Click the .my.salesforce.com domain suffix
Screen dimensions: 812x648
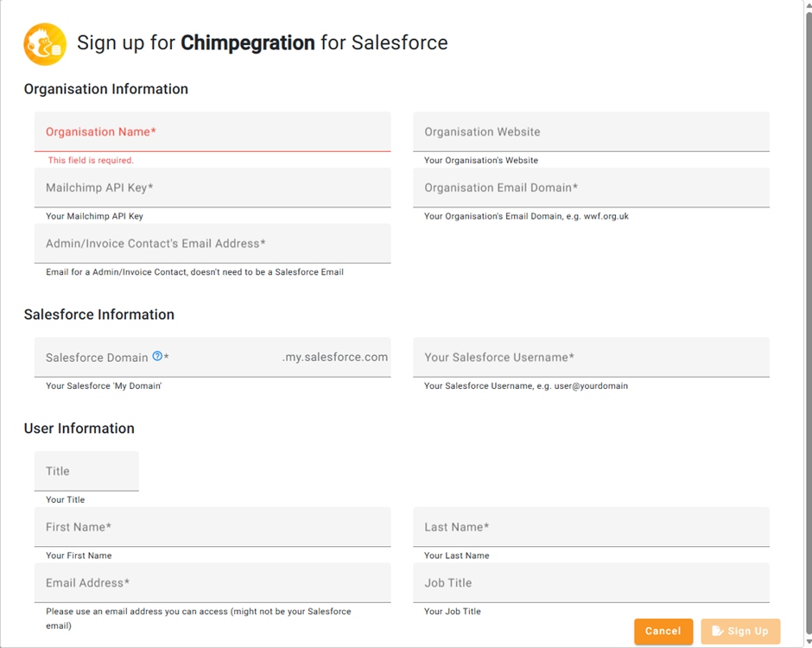click(335, 358)
